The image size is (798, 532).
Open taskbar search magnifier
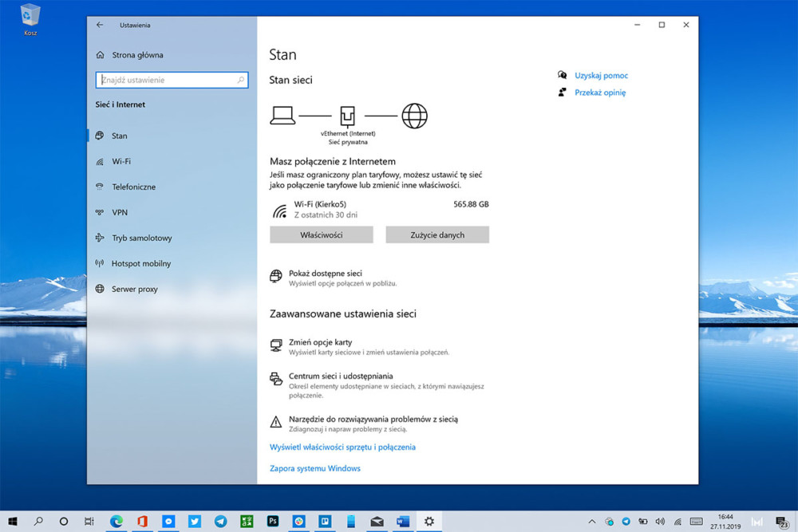(x=38, y=522)
